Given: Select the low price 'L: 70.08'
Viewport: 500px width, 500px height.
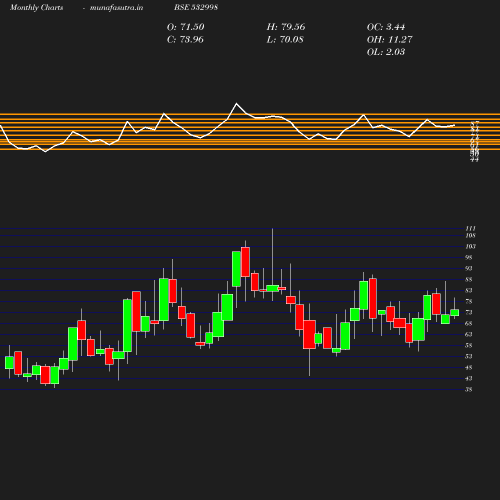Looking at the screenshot, I should pos(285,39).
